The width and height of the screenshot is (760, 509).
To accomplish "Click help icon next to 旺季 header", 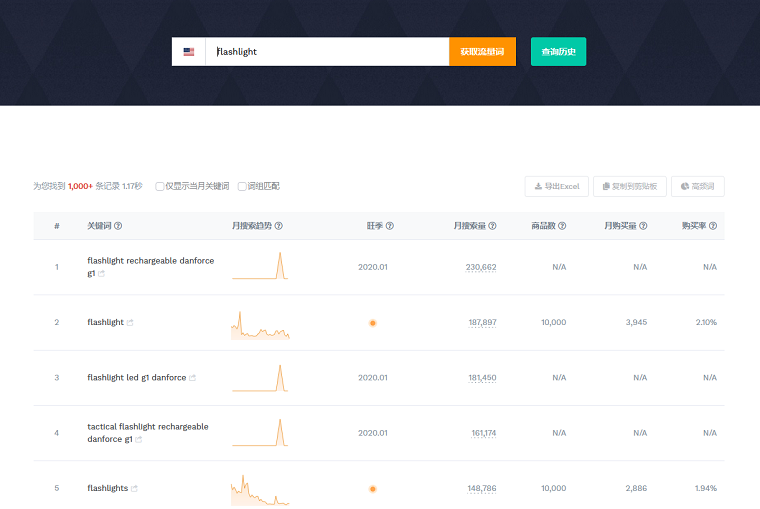I will [x=390, y=226].
